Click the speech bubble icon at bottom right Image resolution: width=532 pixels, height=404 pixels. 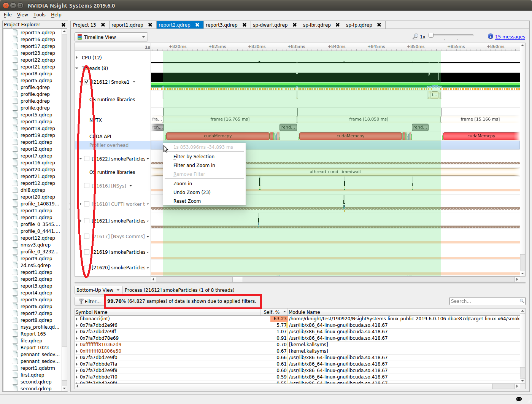coord(518,399)
